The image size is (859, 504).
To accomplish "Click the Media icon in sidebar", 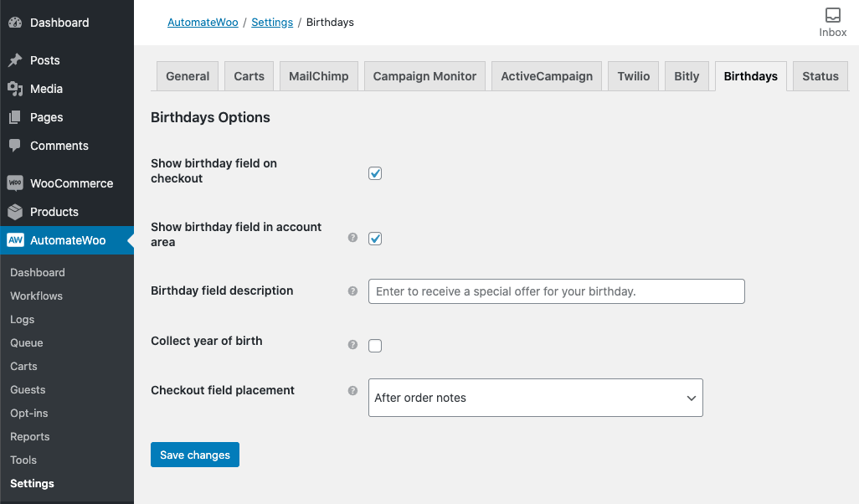I will pyautogui.click(x=15, y=89).
